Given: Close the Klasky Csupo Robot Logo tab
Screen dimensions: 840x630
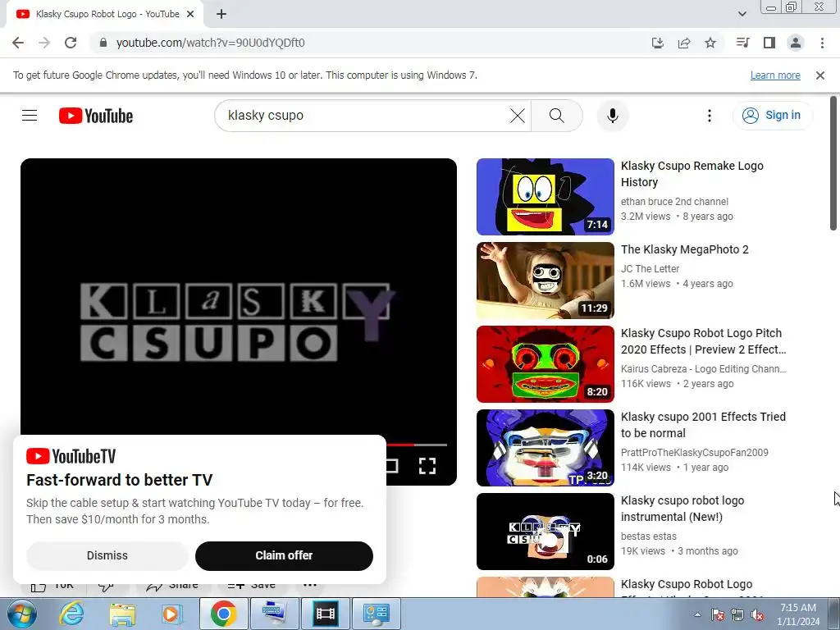Looking at the screenshot, I should (190, 14).
